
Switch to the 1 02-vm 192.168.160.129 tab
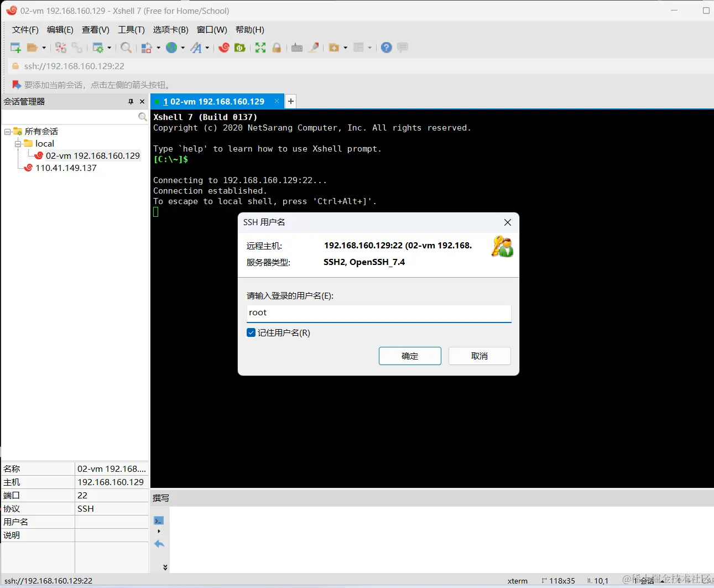(x=214, y=102)
